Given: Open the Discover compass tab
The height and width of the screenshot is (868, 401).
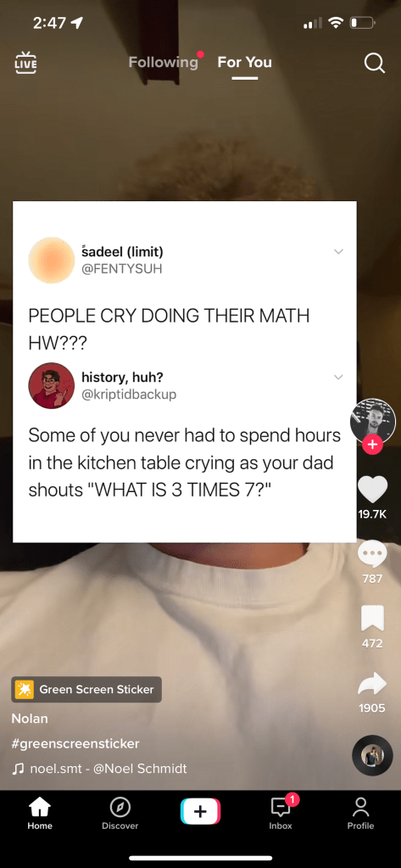Looking at the screenshot, I should coord(120,814).
